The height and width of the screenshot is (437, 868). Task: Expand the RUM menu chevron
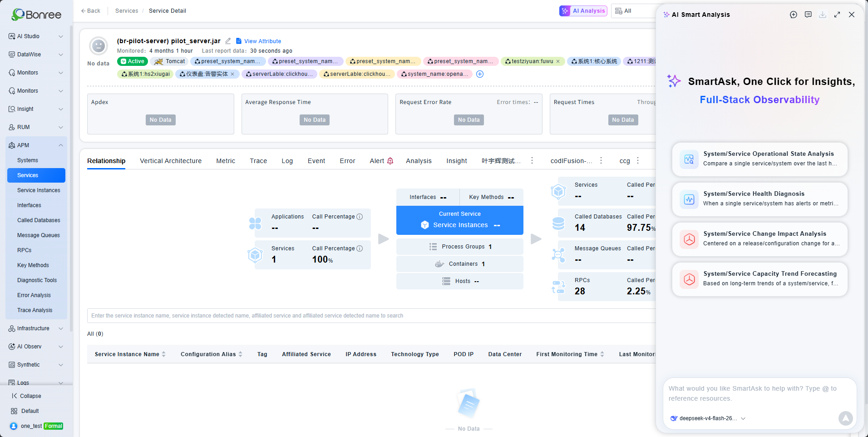click(x=61, y=127)
